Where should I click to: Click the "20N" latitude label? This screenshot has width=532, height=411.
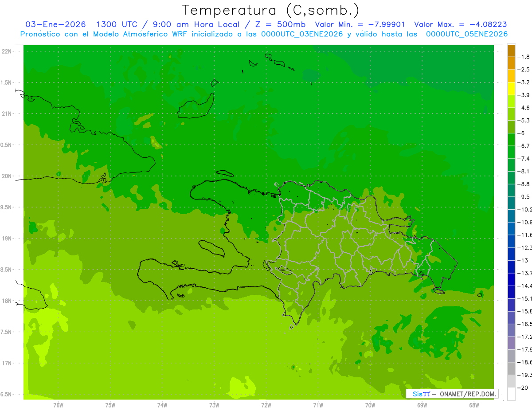tap(7, 176)
